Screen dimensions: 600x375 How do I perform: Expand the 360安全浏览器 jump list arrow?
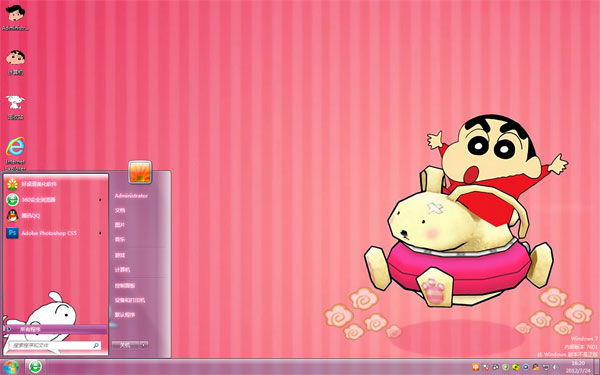tap(100, 200)
